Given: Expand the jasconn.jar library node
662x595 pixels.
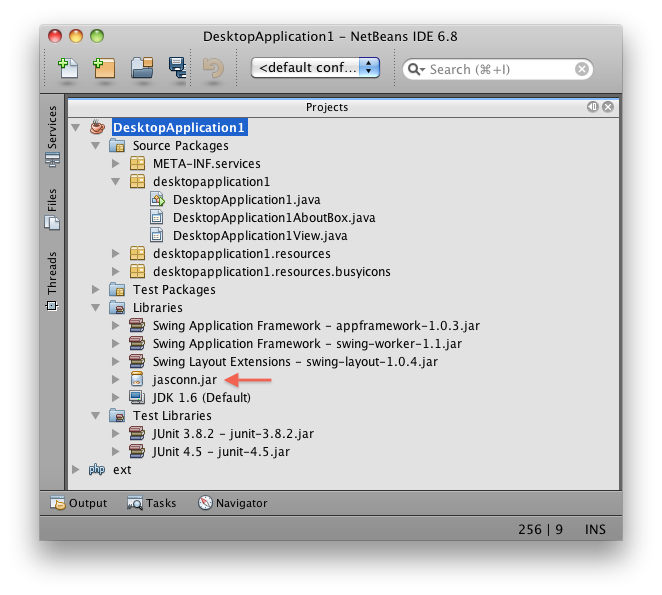Looking at the screenshot, I should coord(117,380).
